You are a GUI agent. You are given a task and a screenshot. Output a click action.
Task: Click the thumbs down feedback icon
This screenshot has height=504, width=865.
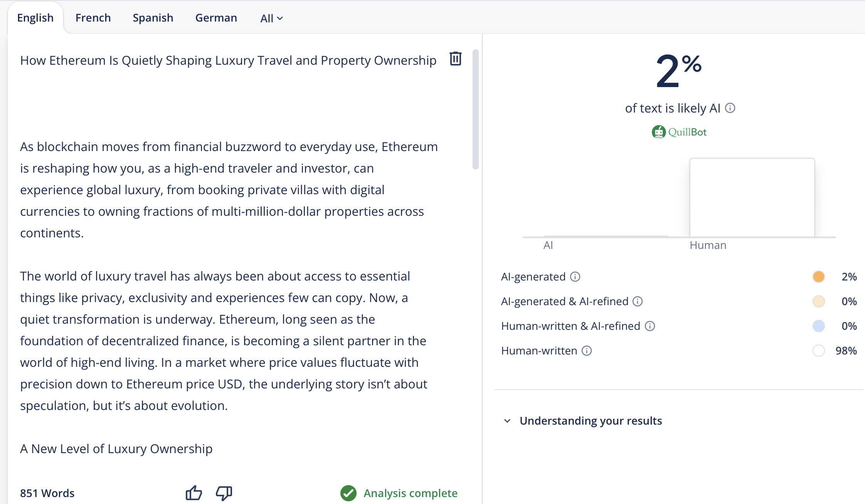click(224, 493)
